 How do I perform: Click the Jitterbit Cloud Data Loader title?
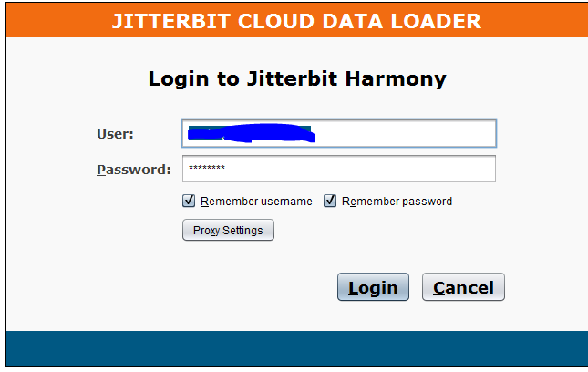coord(296,21)
